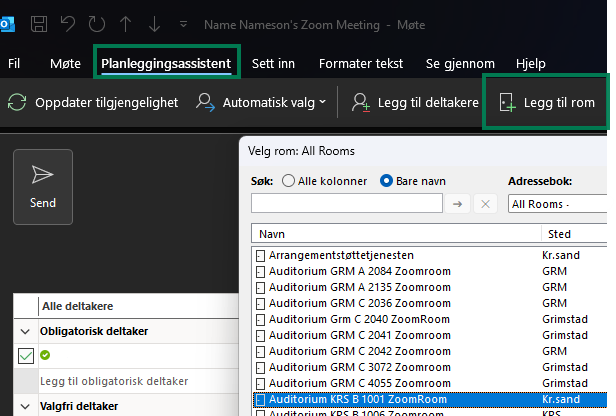This screenshot has height=416, width=616.
Task: Click Grimstad location of Auditorium GRM C 4055
Action: [565, 383]
